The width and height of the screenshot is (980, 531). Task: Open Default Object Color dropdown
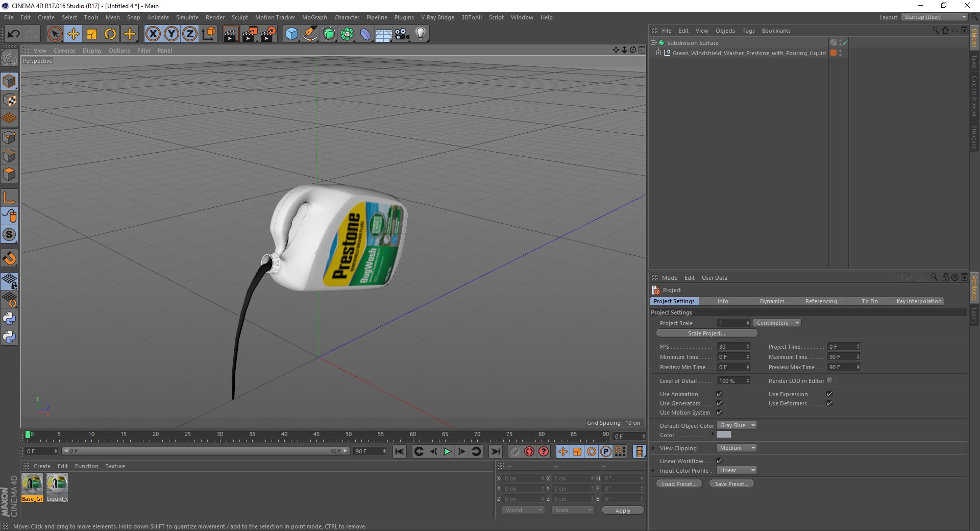click(737, 425)
